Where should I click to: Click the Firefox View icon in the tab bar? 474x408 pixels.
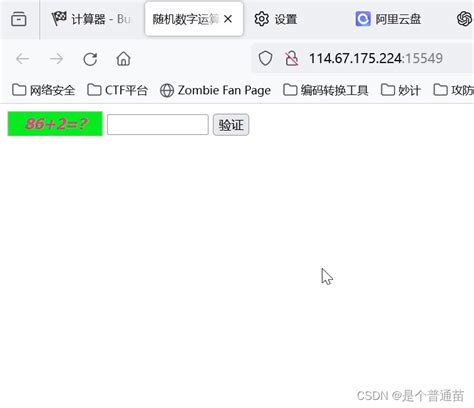click(x=19, y=19)
